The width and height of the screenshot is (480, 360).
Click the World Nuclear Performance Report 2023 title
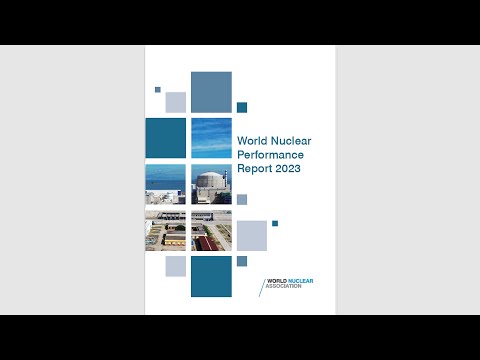[274, 155]
